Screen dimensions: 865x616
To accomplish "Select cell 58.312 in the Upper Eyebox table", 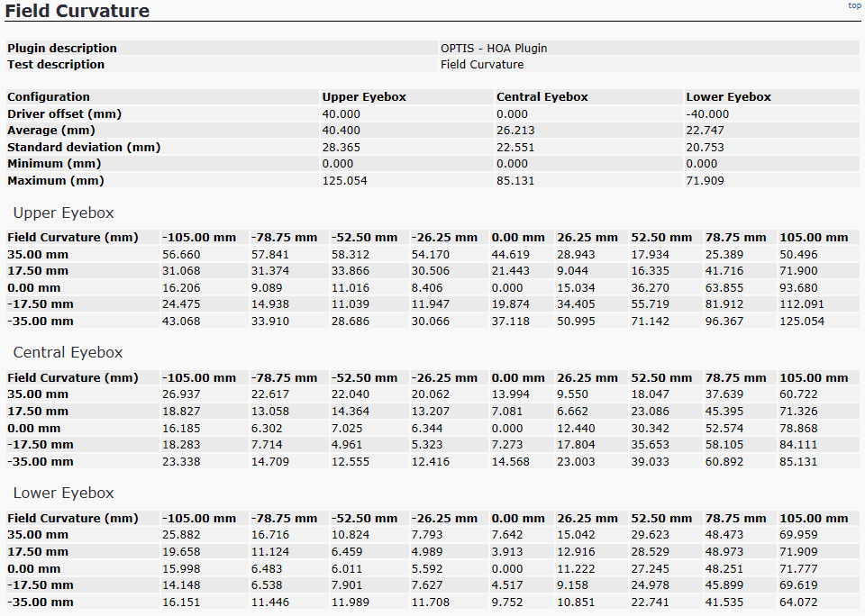I will coord(350,255).
